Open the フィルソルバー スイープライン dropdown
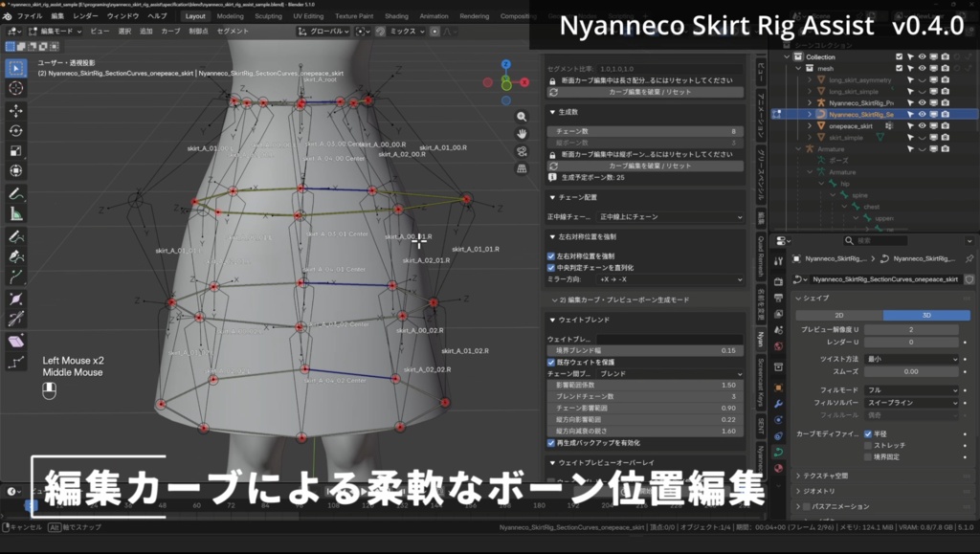Viewport: 980px width, 554px height. coord(911,403)
